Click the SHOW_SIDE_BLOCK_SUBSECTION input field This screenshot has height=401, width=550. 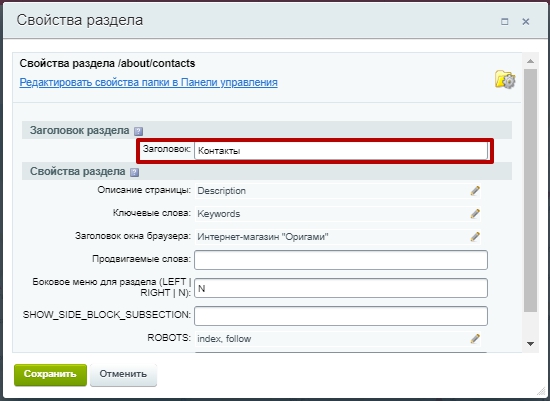tap(341, 316)
